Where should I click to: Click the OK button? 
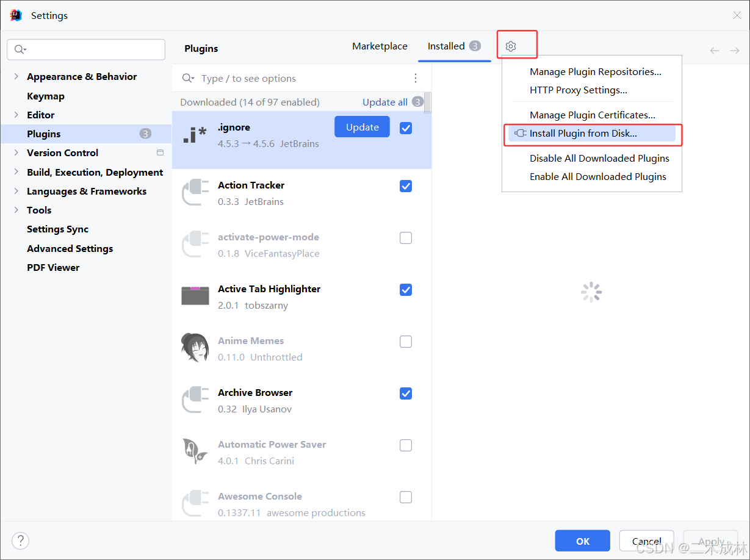[583, 541]
